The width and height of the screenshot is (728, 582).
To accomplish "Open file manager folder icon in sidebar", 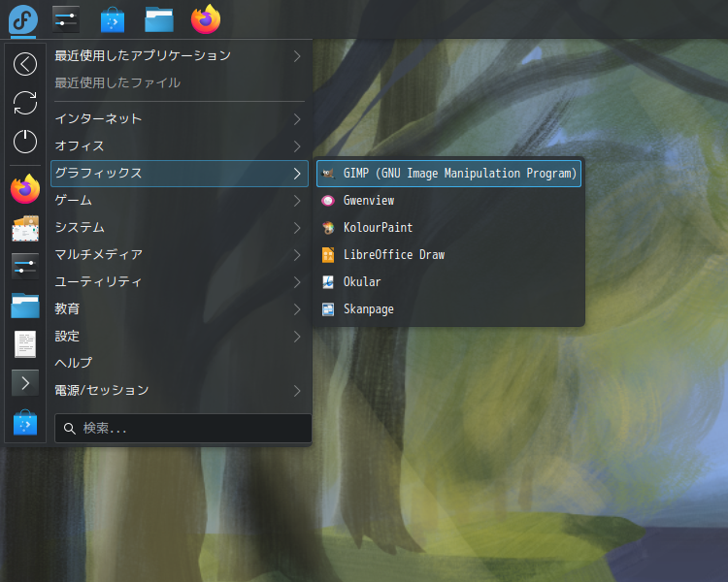I will [25, 306].
